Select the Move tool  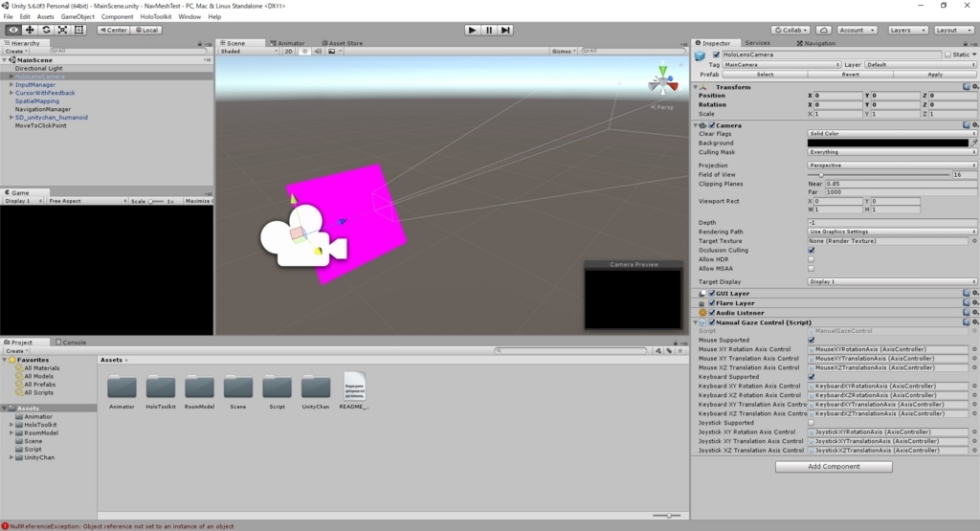[x=30, y=30]
